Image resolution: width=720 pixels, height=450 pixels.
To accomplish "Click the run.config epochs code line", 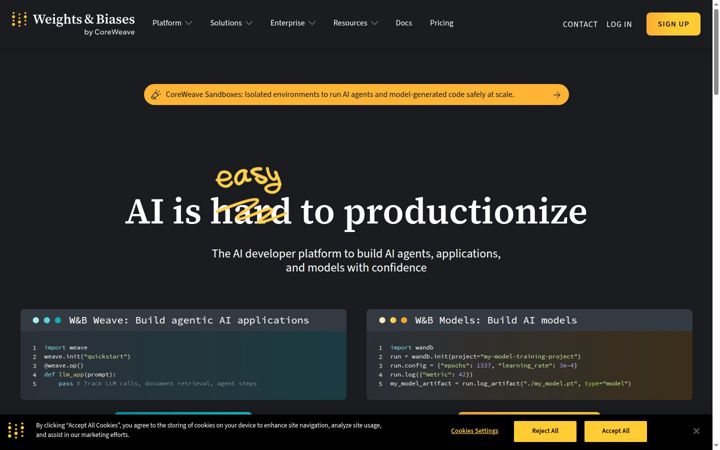I will pos(484,366).
